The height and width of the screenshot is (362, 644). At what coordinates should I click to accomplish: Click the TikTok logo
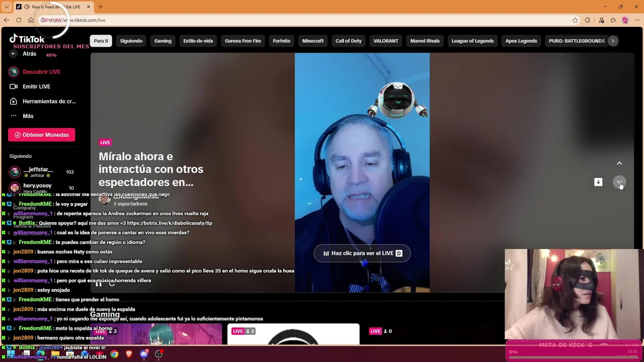27,39
